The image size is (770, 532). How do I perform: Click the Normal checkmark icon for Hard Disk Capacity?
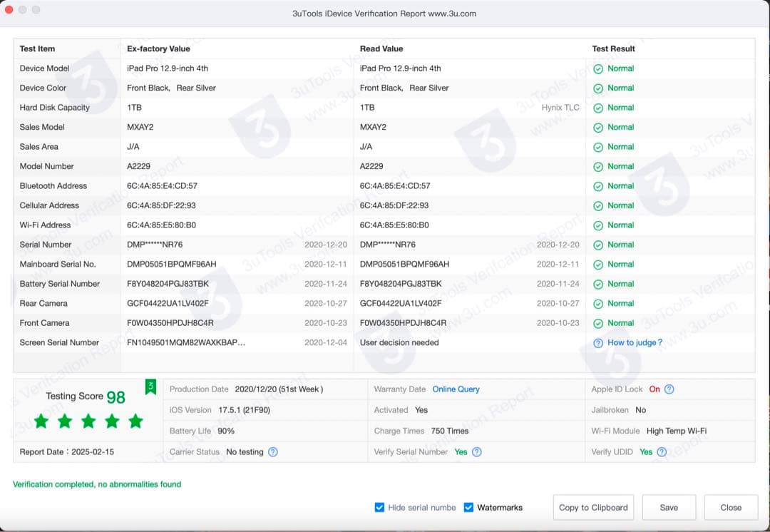coord(600,107)
